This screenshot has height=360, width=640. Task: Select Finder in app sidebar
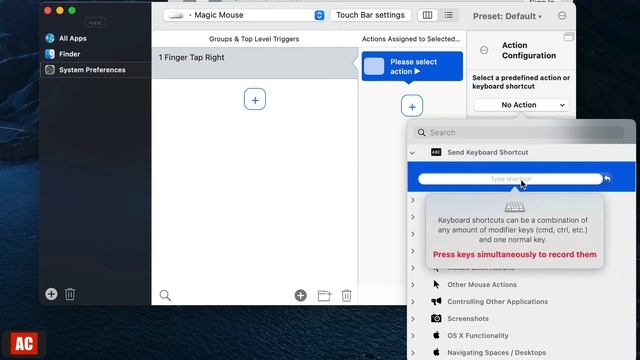click(69, 54)
